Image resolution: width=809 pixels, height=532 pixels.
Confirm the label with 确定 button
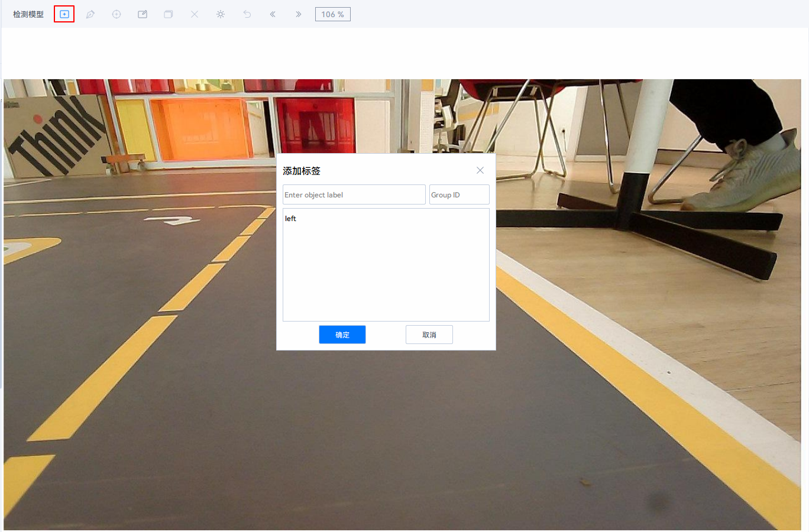(342, 335)
